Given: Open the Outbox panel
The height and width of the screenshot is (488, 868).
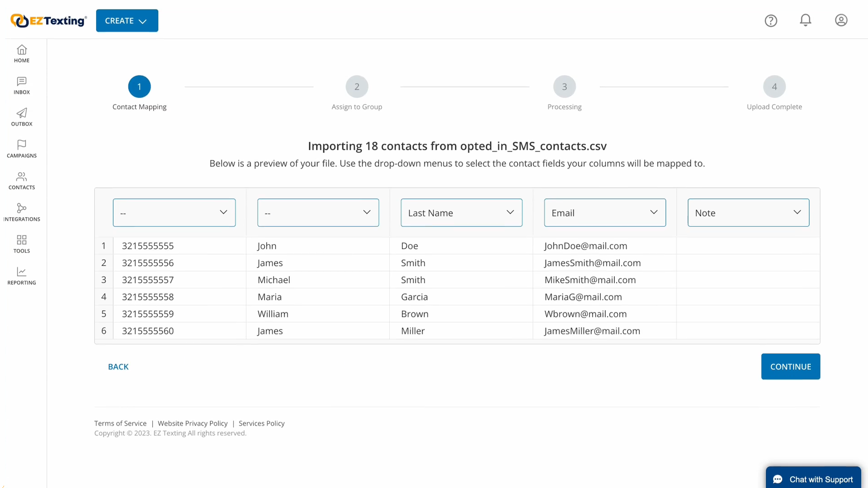Looking at the screenshot, I should coord(21,117).
